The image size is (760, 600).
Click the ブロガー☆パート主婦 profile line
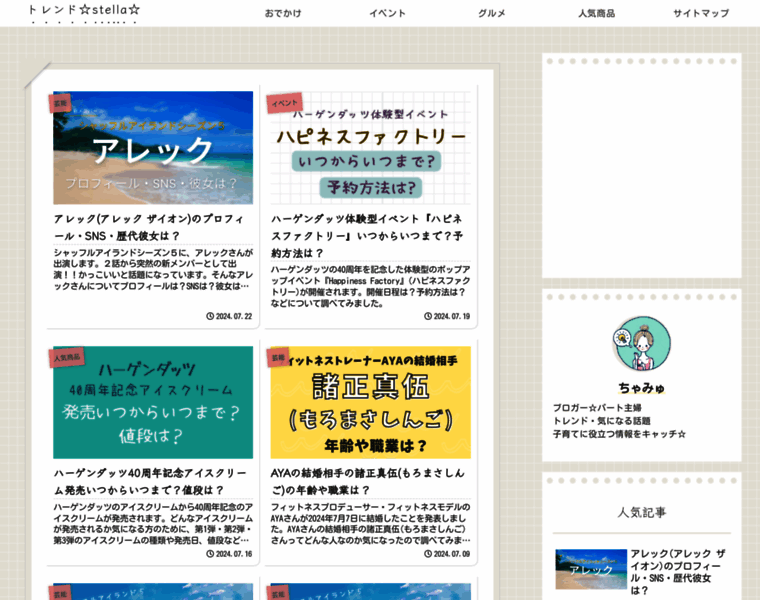click(x=597, y=408)
